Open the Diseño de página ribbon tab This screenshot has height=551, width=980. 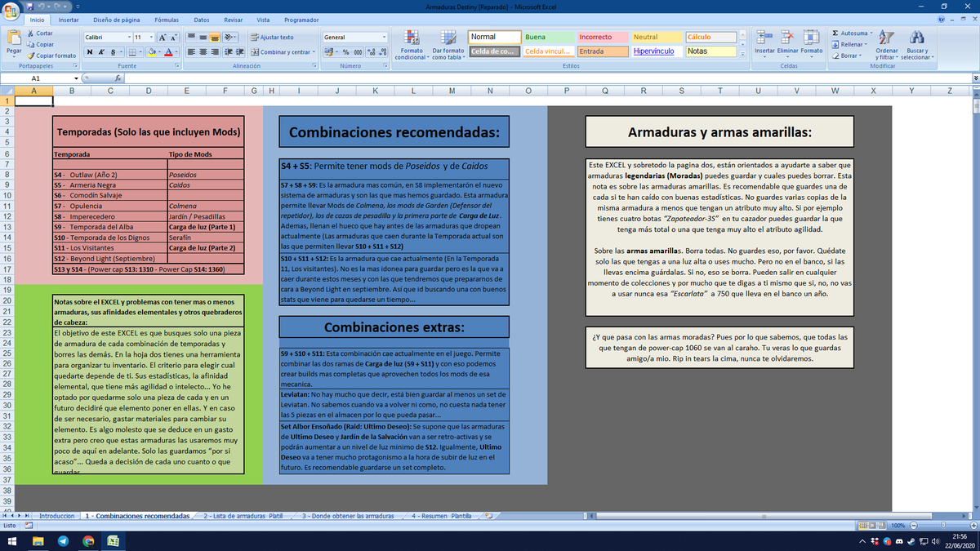pyautogui.click(x=118, y=20)
